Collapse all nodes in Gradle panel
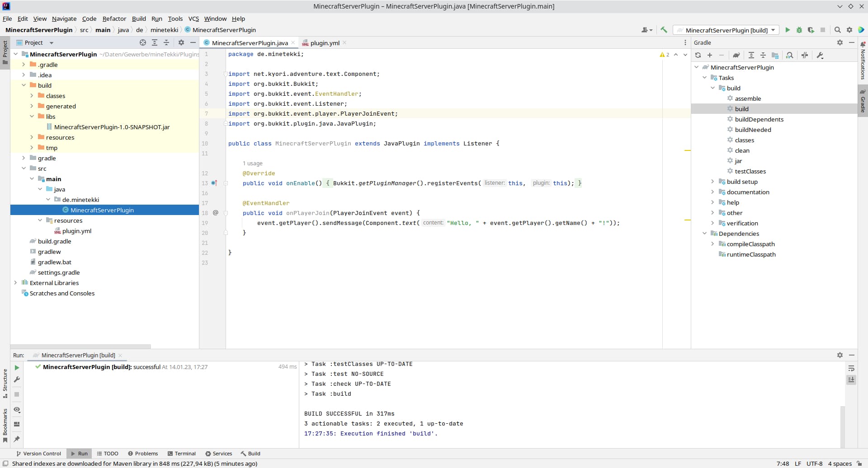 [763, 55]
